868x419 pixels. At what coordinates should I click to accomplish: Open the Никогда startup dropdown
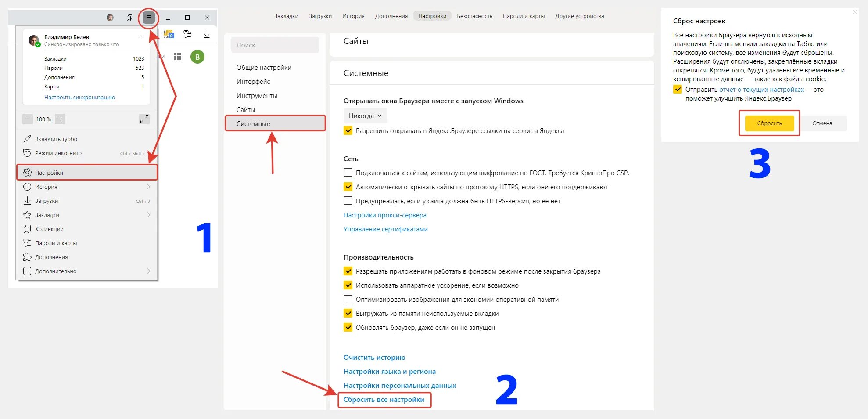365,116
